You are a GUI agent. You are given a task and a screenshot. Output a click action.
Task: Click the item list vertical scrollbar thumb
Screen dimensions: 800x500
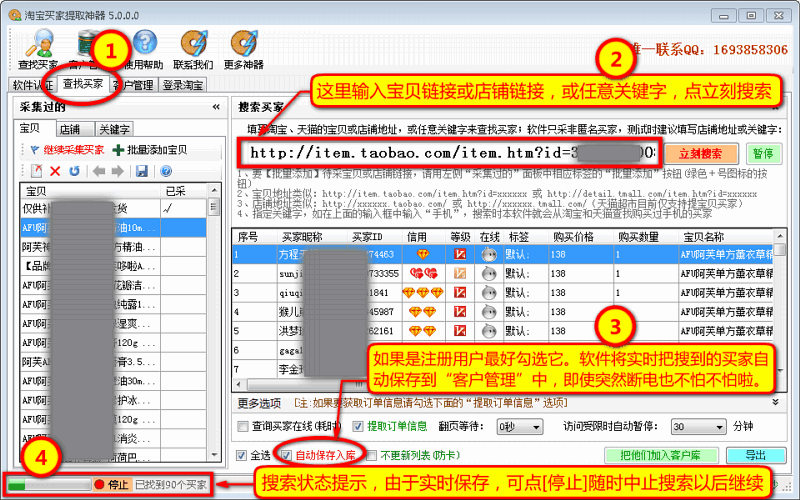[214, 207]
